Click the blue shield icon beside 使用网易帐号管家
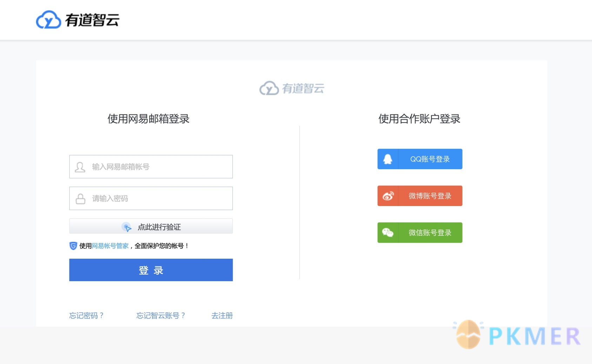 [x=73, y=246]
